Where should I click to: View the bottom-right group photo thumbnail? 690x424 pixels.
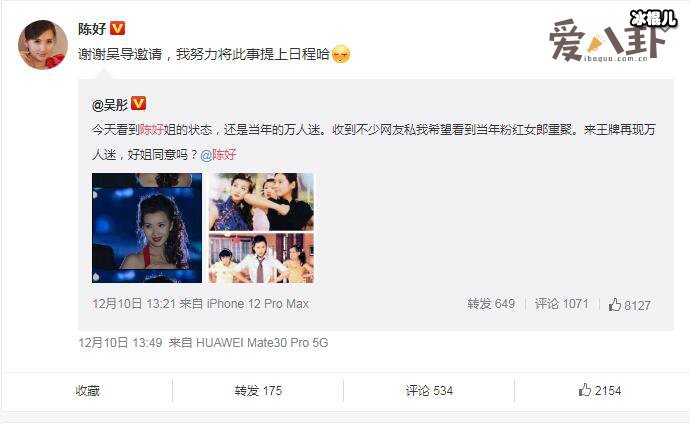pyautogui.click(x=261, y=258)
